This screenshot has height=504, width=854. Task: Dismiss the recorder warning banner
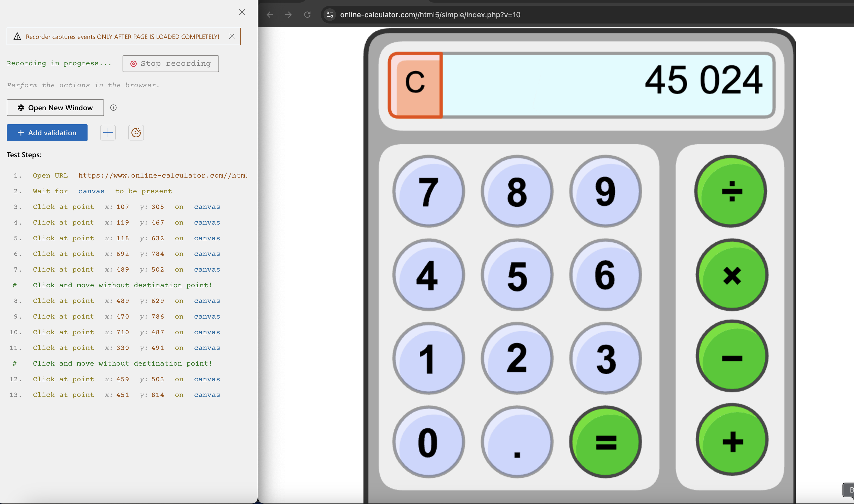[x=232, y=36]
